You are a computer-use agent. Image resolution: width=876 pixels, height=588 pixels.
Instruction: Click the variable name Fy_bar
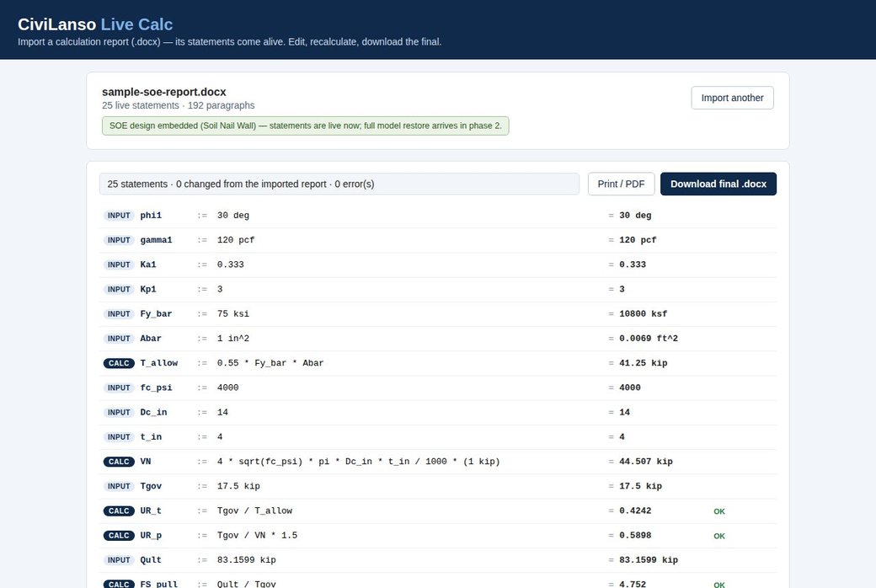156,313
